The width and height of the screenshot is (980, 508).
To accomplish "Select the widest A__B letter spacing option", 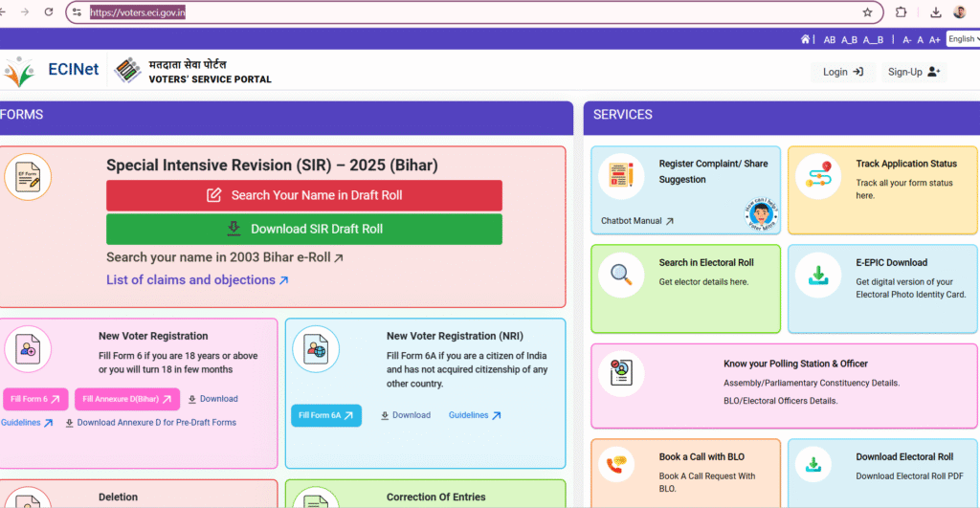I will point(873,40).
